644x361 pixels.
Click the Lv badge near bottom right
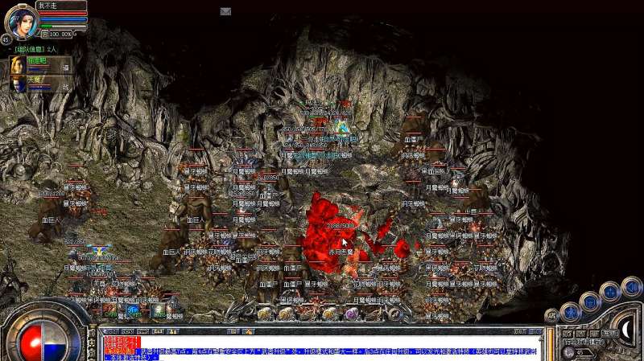(x=569, y=352)
